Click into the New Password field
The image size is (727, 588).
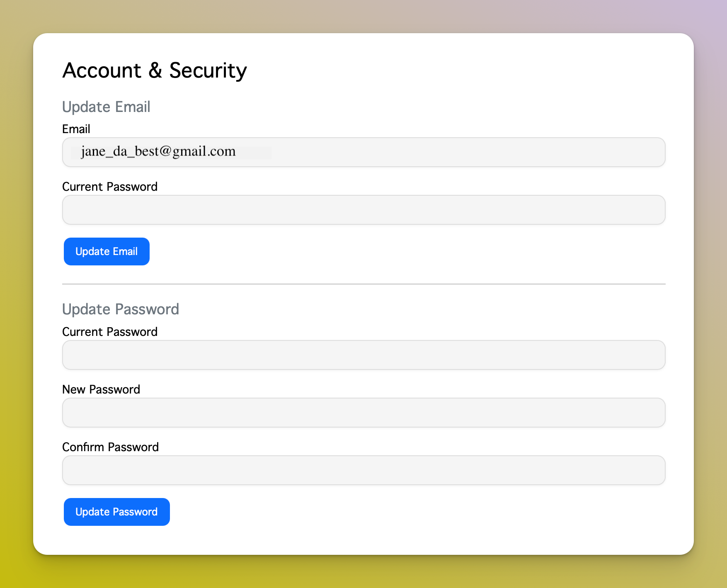(363, 413)
